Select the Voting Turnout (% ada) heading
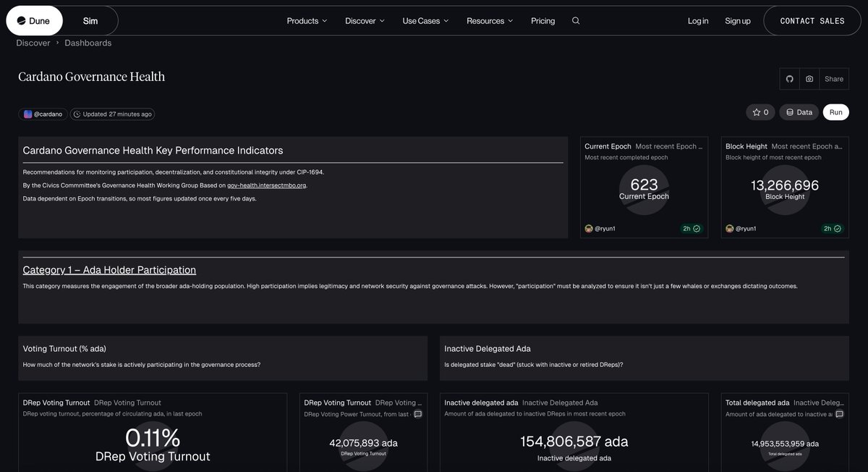The image size is (868, 472). (x=64, y=349)
